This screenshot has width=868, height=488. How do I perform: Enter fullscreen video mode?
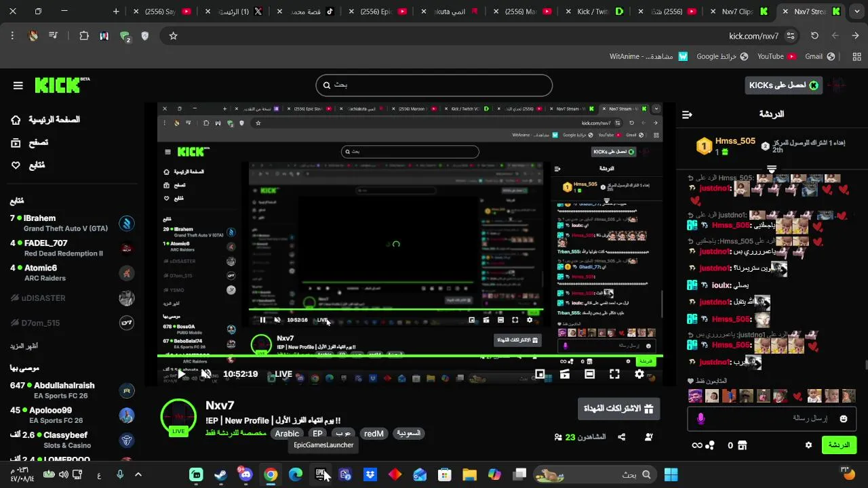[x=614, y=374]
